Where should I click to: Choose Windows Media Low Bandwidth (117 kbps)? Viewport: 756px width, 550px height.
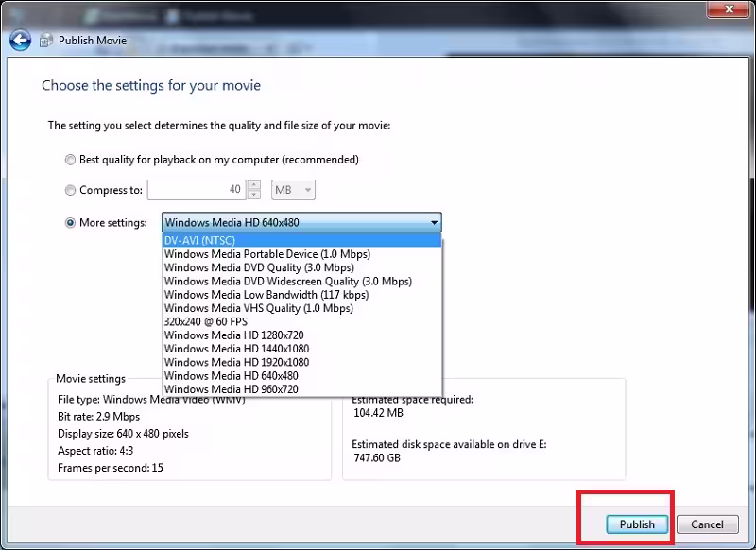click(x=301, y=295)
